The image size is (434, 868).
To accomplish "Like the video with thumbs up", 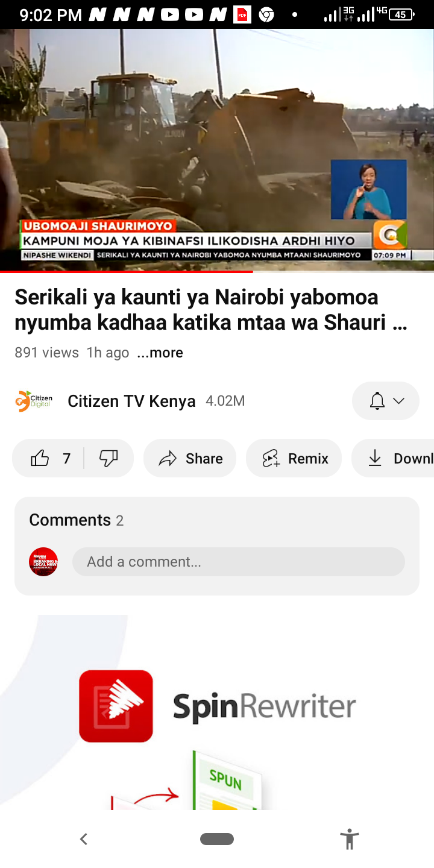I will click(49, 459).
